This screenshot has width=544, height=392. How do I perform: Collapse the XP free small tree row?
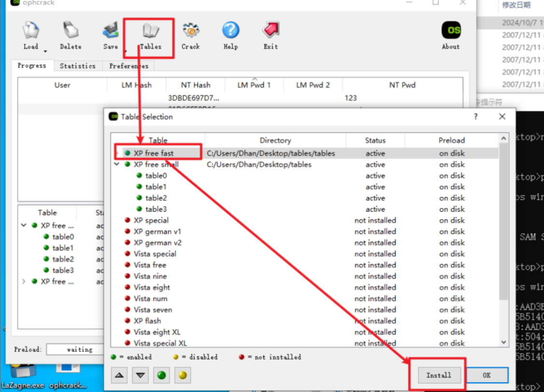[117, 164]
